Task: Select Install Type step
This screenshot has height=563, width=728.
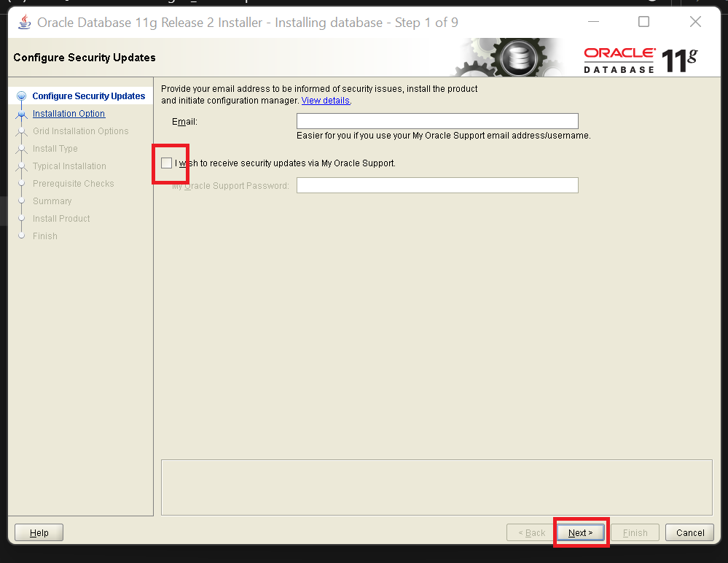Action: click(x=55, y=149)
